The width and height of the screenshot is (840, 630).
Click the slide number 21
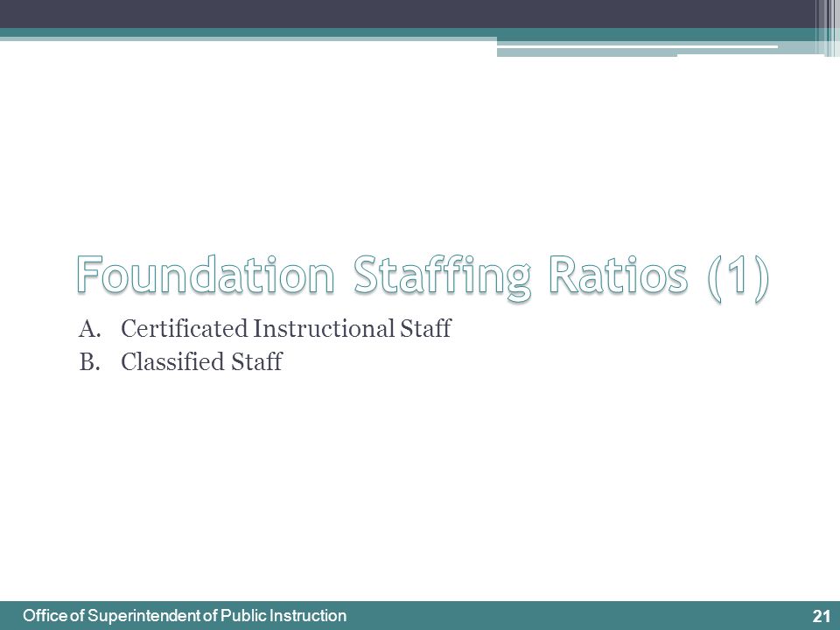(822, 616)
